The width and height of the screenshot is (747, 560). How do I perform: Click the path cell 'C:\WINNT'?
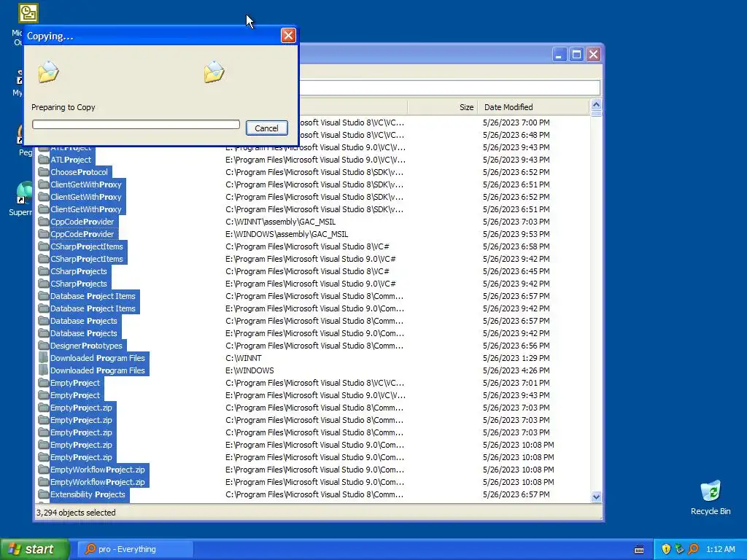[x=244, y=357]
